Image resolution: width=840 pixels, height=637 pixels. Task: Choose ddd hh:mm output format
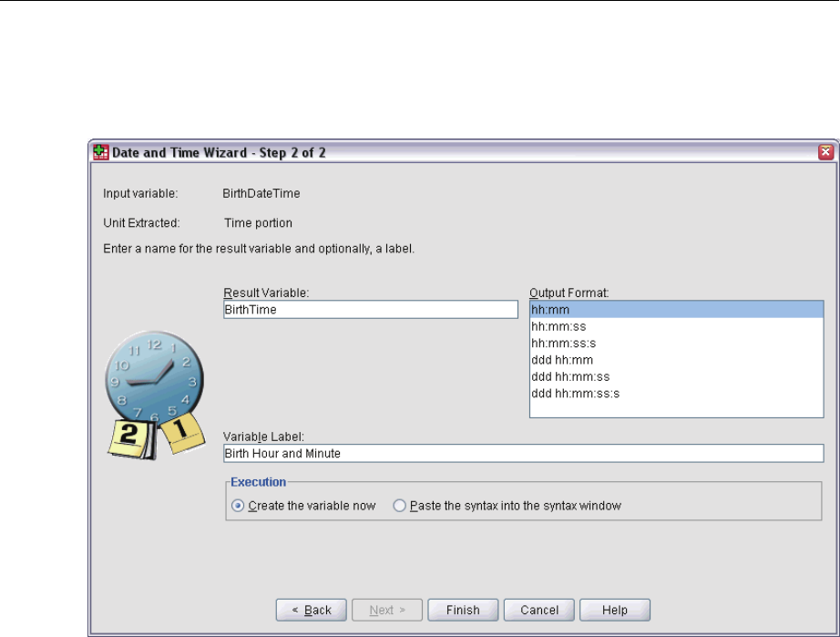(677, 360)
